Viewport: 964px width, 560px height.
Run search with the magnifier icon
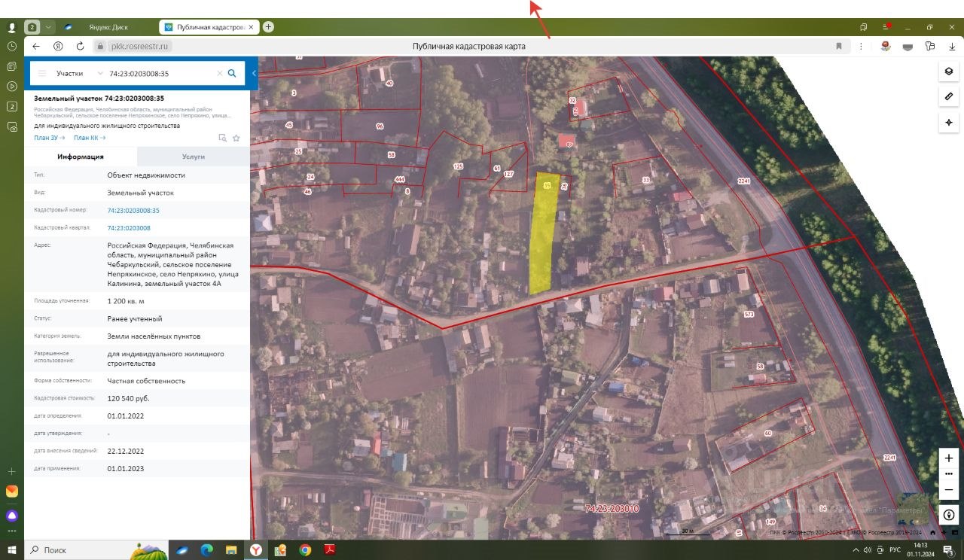click(x=232, y=74)
